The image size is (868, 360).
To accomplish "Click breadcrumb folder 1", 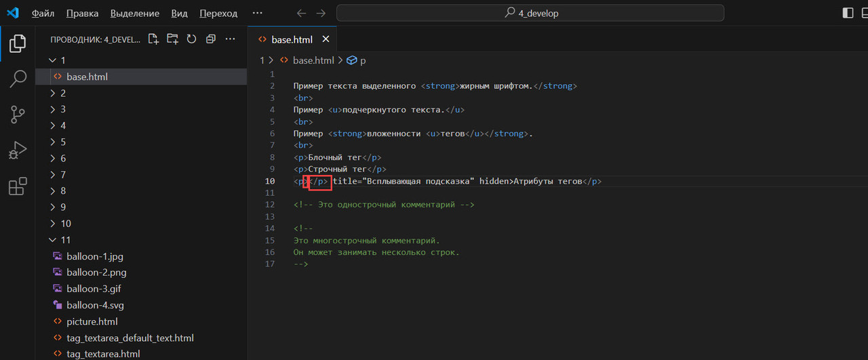I will (x=262, y=60).
